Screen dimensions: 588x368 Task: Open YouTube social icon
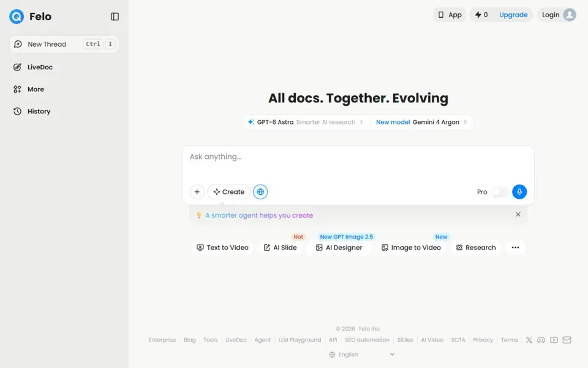tap(554, 340)
